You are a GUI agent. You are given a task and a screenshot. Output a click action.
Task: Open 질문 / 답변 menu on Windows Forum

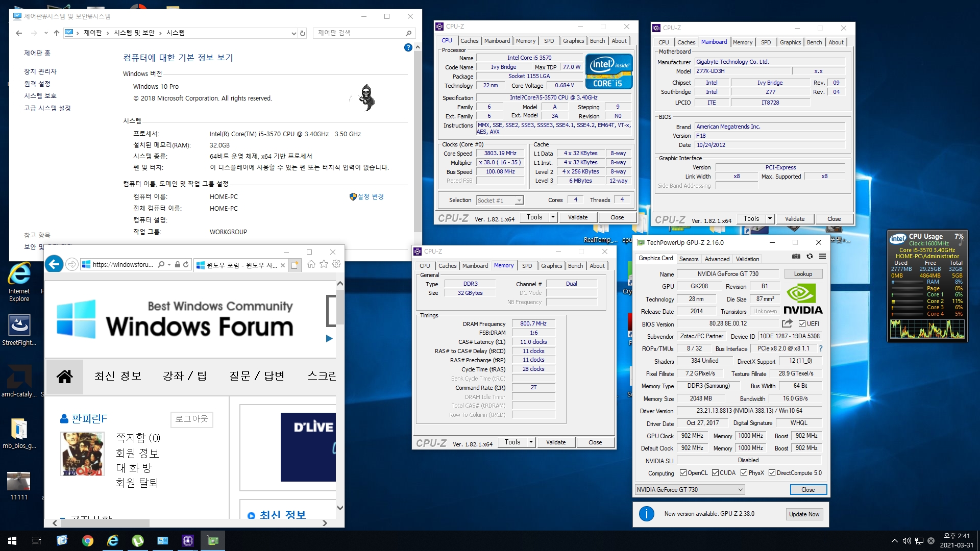tap(256, 376)
